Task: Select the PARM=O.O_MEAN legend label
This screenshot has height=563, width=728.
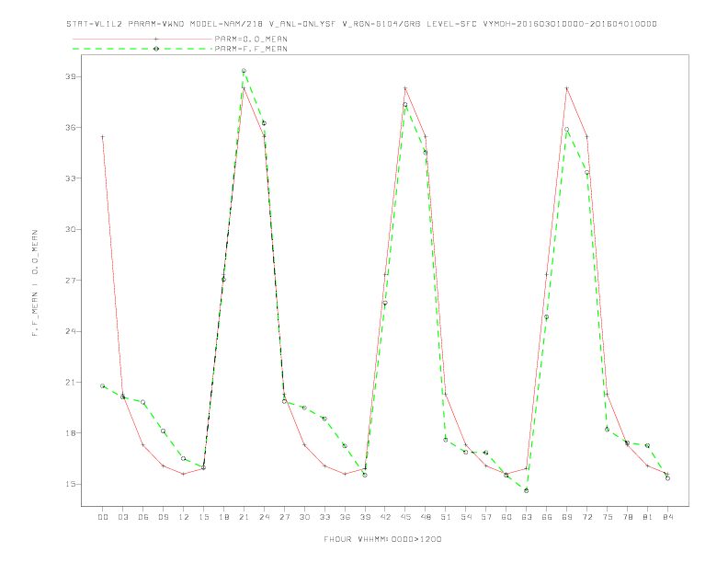Action: pos(251,39)
